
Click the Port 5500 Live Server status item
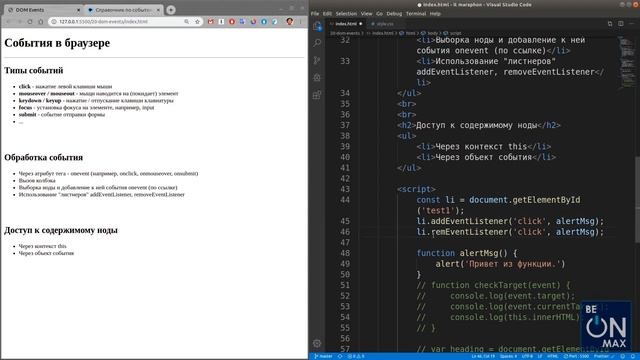pyautogui.click(x=576, y=356)
